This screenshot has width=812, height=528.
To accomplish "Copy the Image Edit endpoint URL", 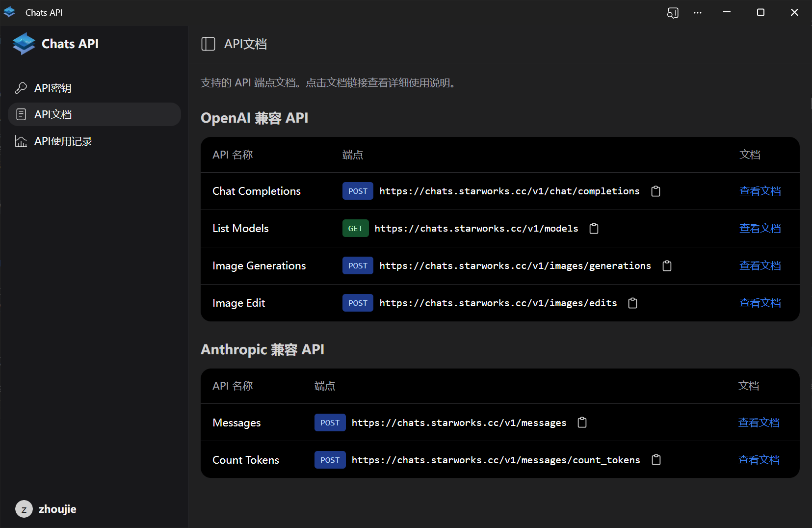I will coord(632,303).
